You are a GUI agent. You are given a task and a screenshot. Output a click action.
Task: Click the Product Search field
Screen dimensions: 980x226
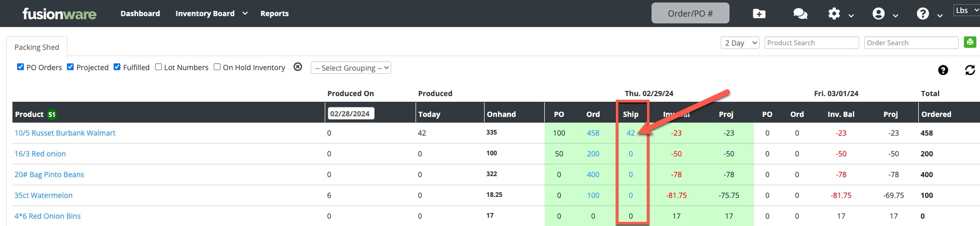(811, 43)
